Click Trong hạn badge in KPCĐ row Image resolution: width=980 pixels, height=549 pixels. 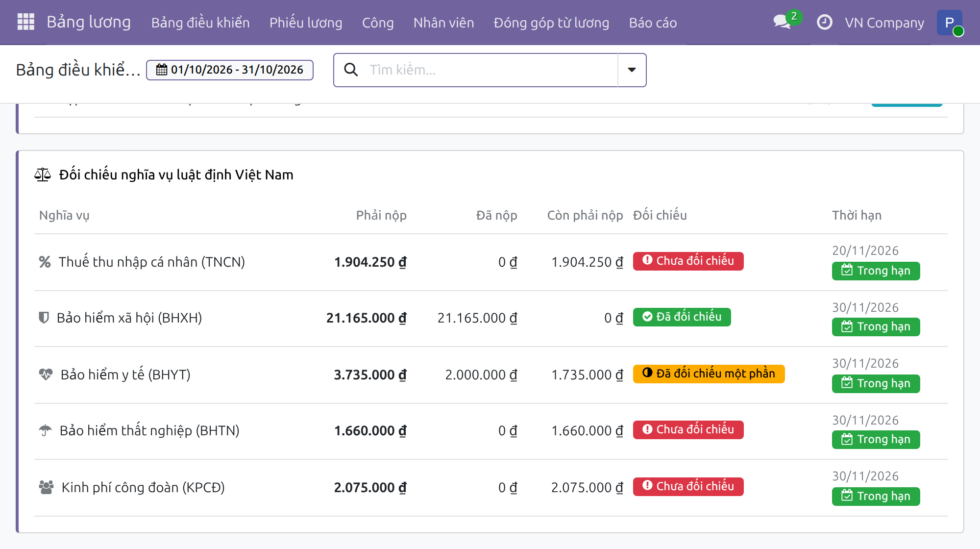[876, 496]
